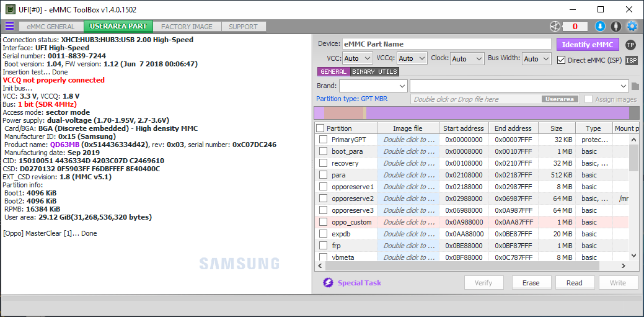Check the oppo_custom partition checkbox
Image resolution: width=644 pixels, height=317 pixels.
(323, 222)
